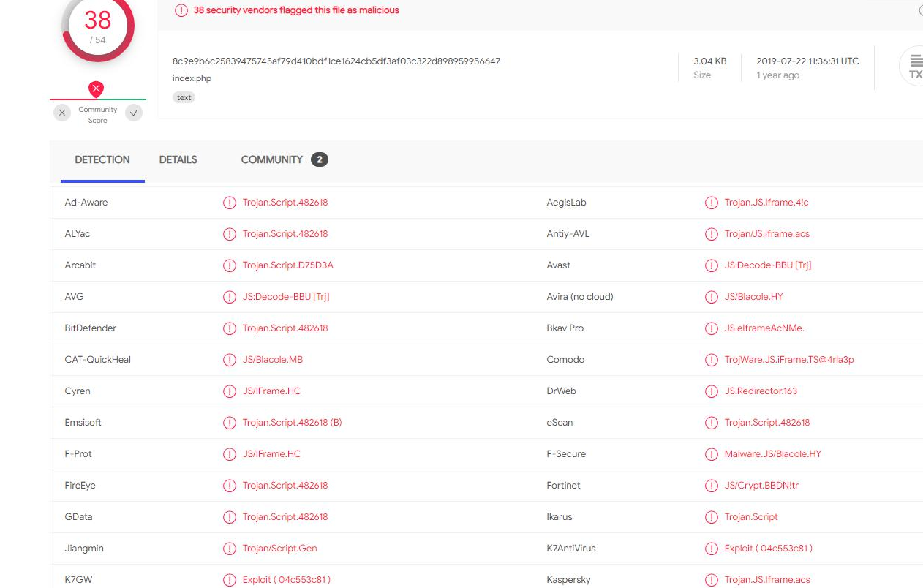Click the warning icon in Jiangmin row
923x588 pixels.
click(230, 549)
